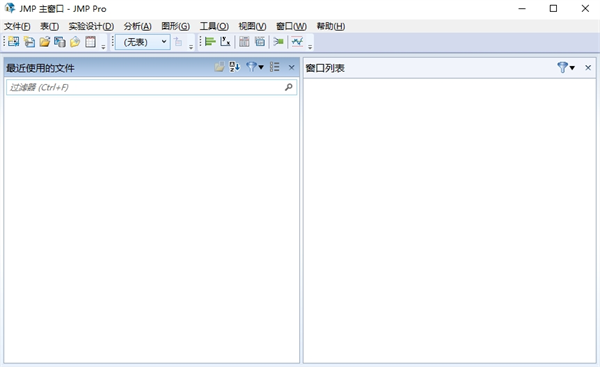The width and height of the screenshot is (600, 367).
Task: Open the recent files filter funnel dropdown
Action: pyautogui.click(x=255, y=67)
